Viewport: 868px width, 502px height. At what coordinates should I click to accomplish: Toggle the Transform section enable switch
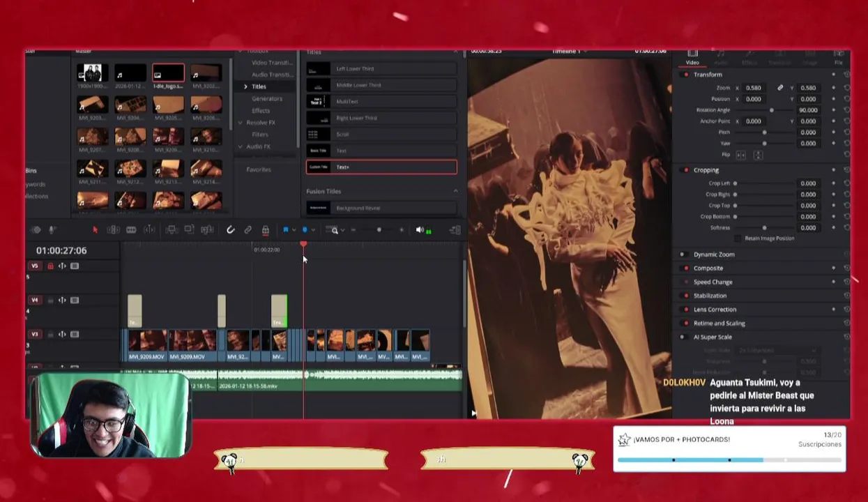[x=686, y=75]
